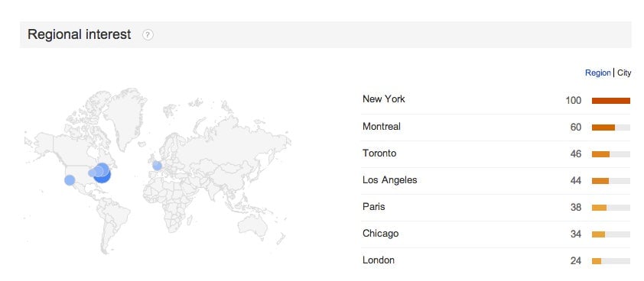
Task: Click the London interest bar
Action: coord(597,261)
